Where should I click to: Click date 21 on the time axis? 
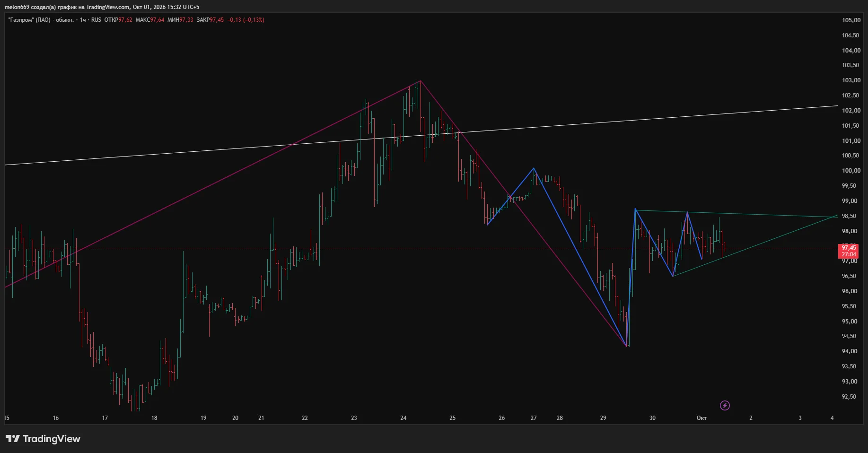point(261,418)
